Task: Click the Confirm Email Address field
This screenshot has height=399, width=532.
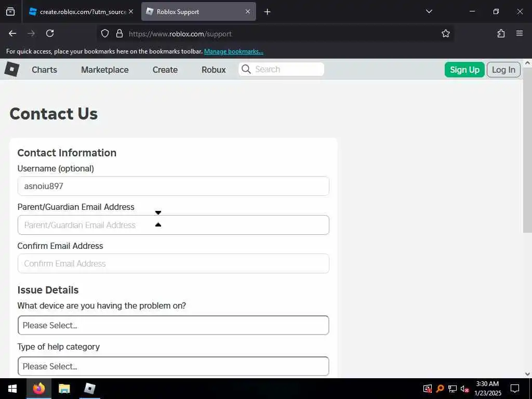Action: (x=174, y=263)
